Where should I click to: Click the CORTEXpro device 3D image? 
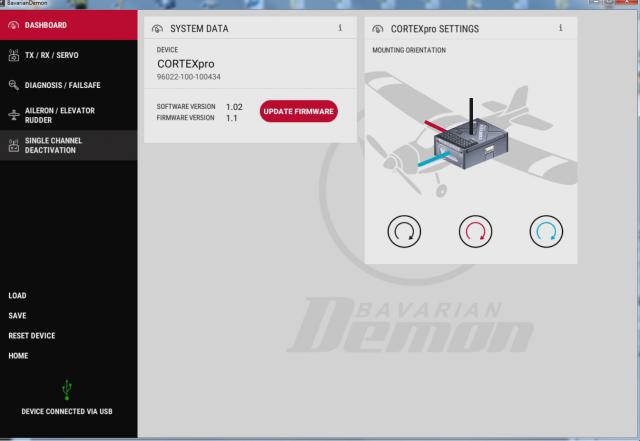coord(471,143)
